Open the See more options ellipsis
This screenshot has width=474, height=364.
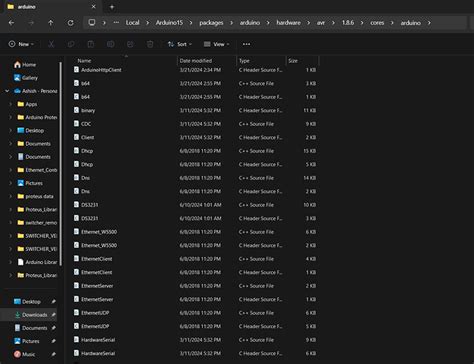(x=246, y=44)
